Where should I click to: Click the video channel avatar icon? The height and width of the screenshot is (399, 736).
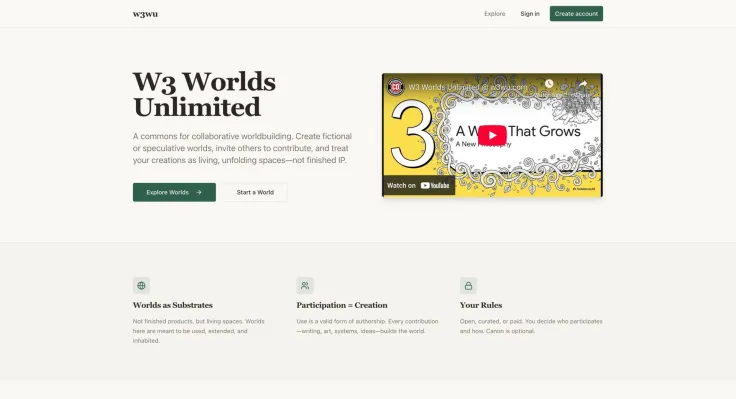(396, 87)
